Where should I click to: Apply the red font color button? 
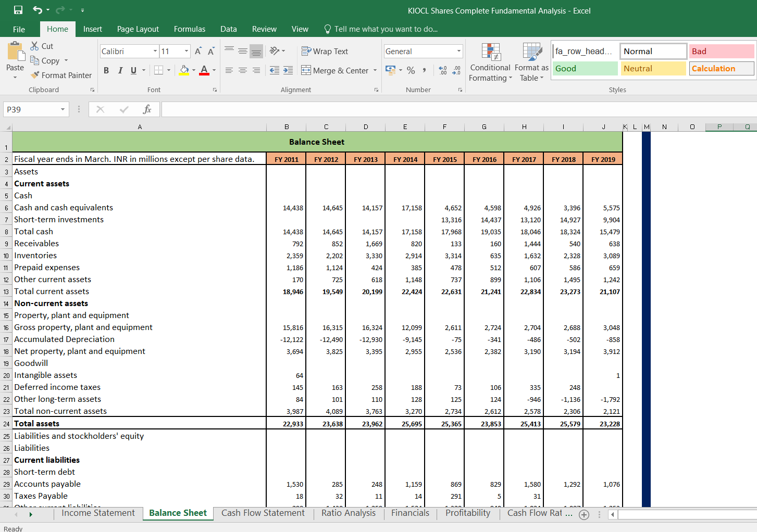pos(204,70)
